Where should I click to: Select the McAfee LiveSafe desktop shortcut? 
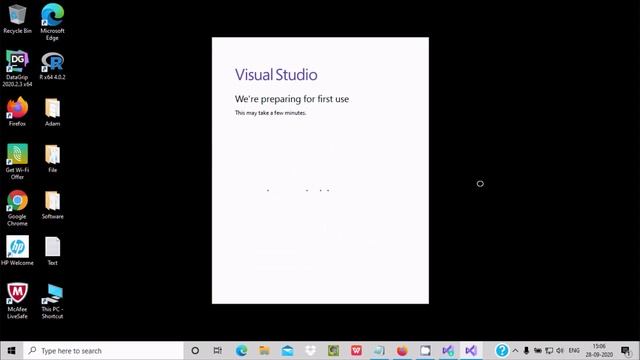17,301
